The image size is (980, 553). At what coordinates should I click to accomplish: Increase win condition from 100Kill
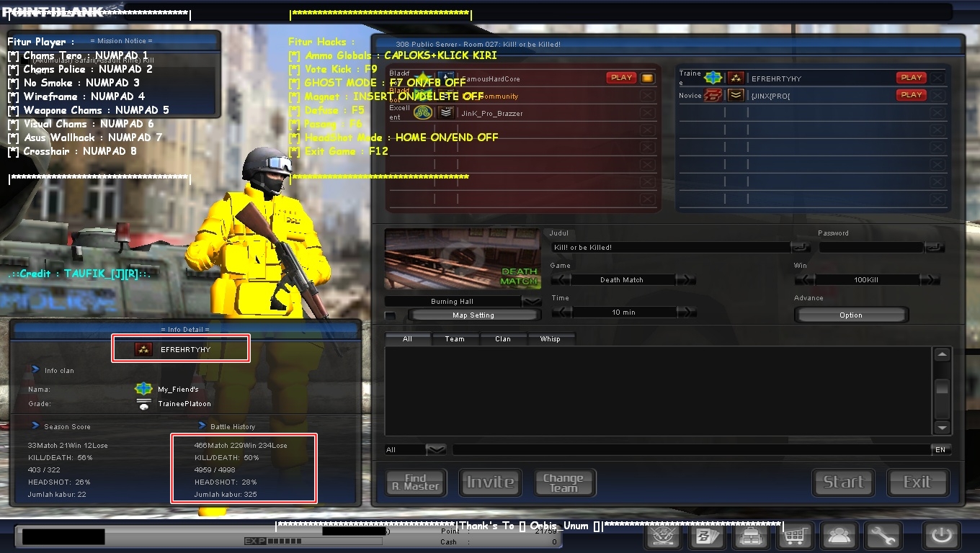point(930,279)
